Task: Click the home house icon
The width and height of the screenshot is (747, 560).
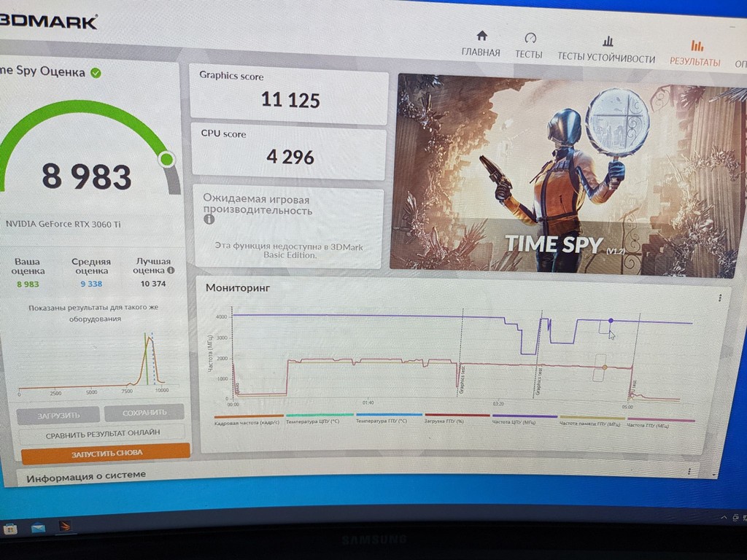Action: (x=481, y=36)
